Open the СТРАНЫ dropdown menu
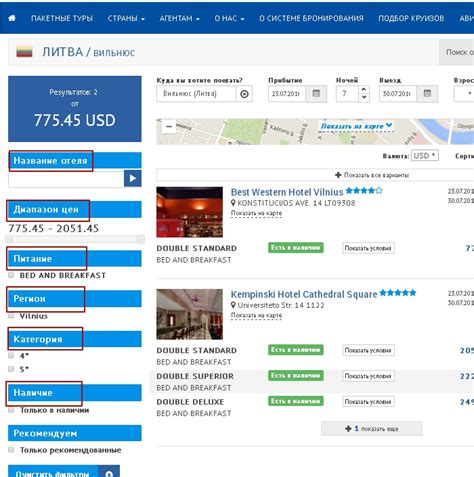The height and width of the screenshot is (477, 474). click(x=126, y=18)
